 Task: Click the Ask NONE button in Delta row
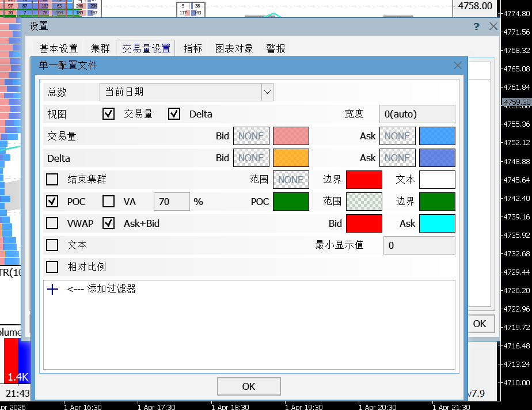point(397,158)
